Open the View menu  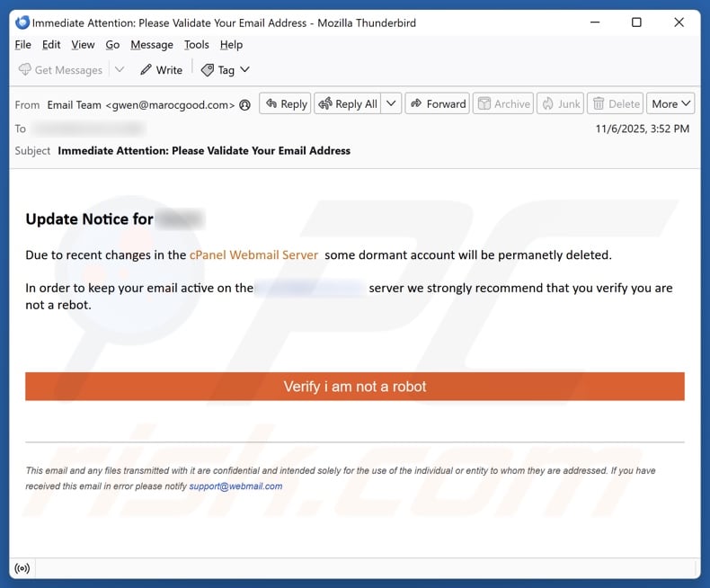pyautogui.click(x=83, y=45)
